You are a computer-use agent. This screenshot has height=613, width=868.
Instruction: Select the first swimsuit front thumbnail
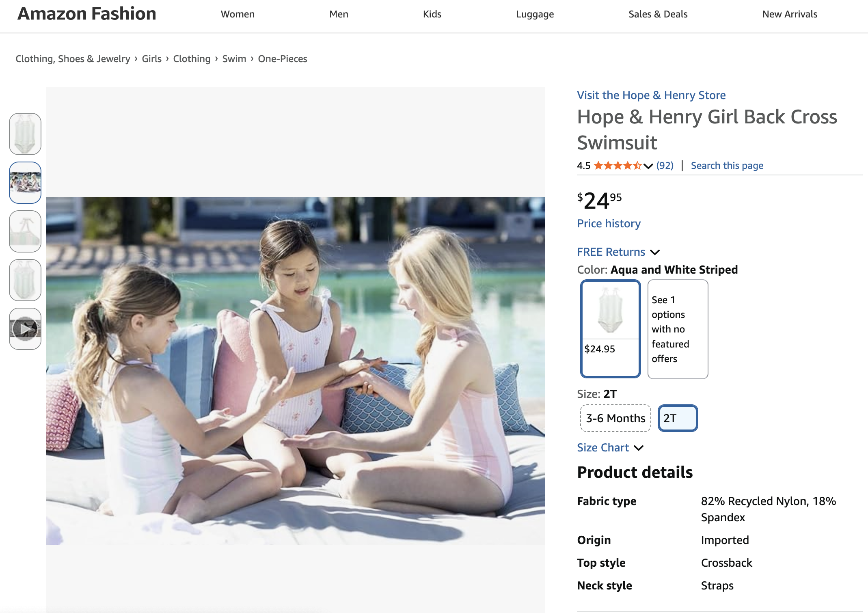25,134
